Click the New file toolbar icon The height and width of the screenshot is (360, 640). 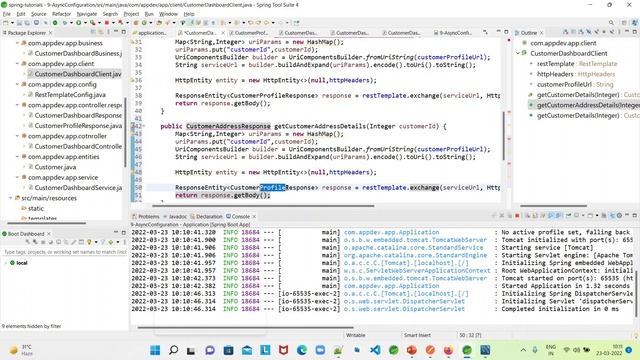coord(6,23)
